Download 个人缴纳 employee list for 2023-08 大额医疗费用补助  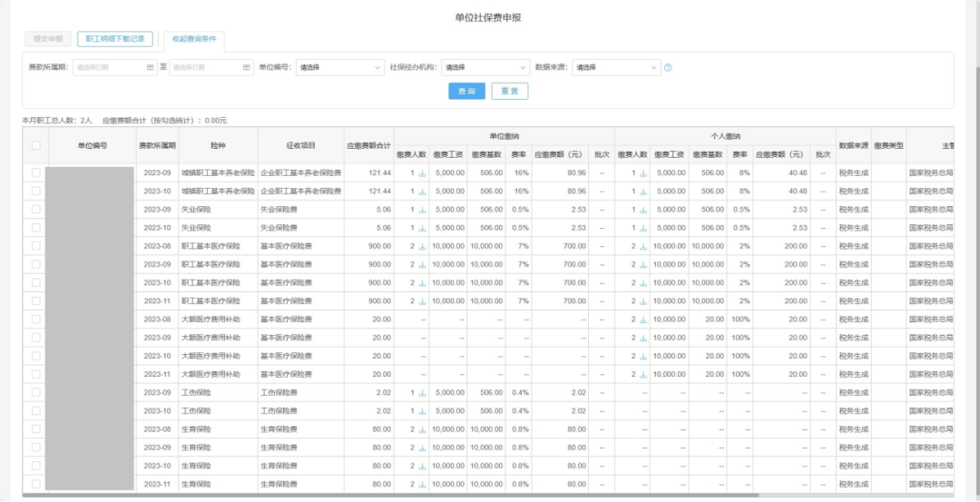[643, 320]
